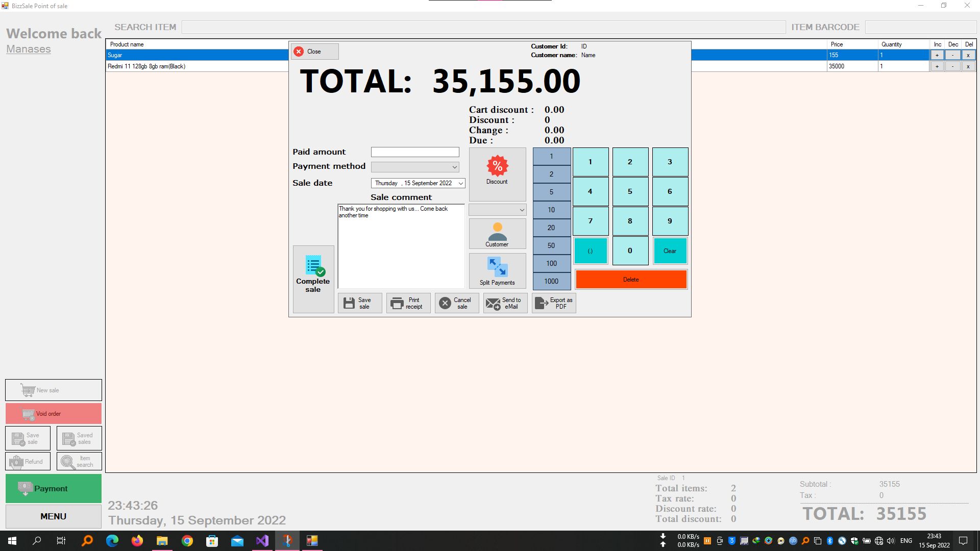Select quick amount 50

552,245
